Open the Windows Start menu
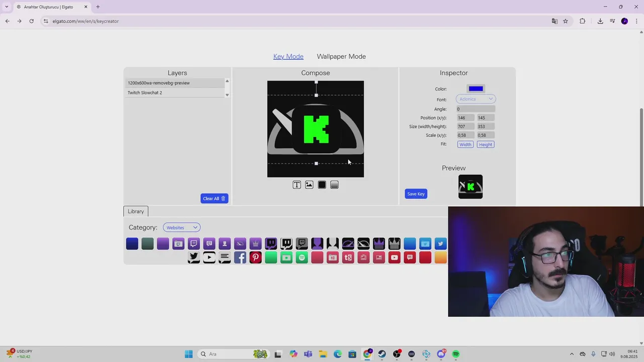644x362 pixels. (189, 354)
